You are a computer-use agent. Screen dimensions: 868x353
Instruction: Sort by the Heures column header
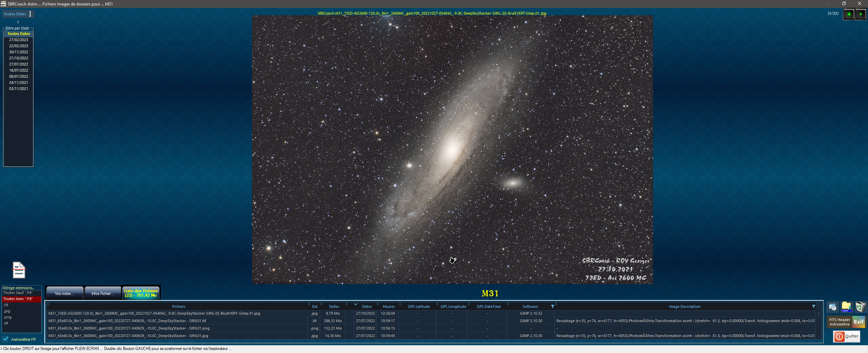click(389, 306)
